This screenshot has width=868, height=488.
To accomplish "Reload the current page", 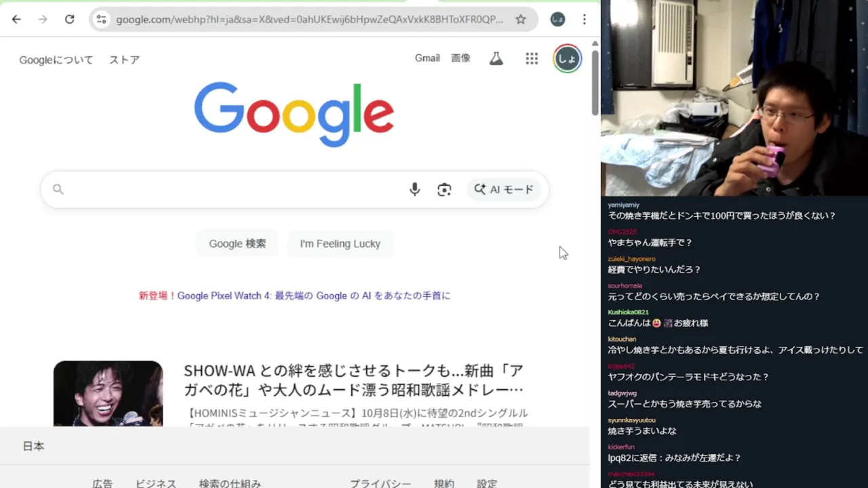I will tap(69, 19).
